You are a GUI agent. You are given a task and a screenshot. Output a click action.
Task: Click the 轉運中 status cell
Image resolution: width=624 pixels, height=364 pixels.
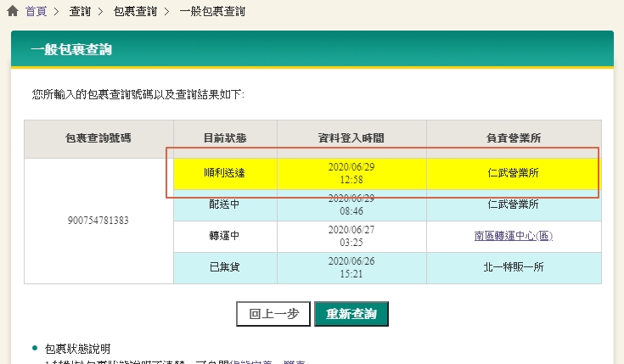[x=224, y=236]
